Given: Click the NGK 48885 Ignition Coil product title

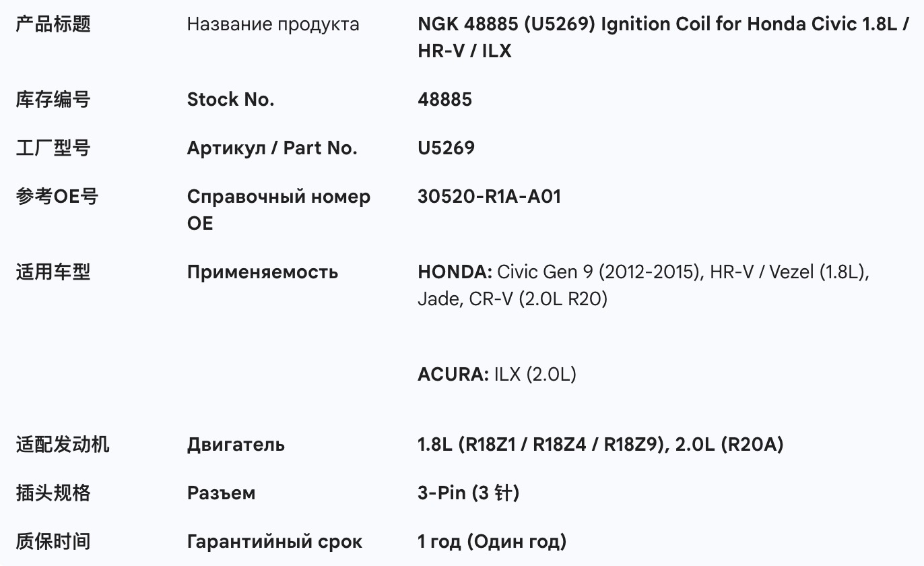Looking at the screenshot, I should (663, 38).
